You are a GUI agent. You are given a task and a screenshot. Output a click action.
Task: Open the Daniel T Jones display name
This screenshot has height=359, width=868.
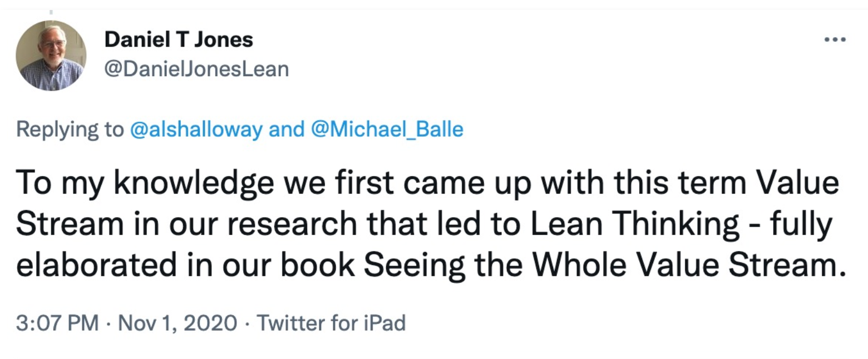[x=179, y=39]
